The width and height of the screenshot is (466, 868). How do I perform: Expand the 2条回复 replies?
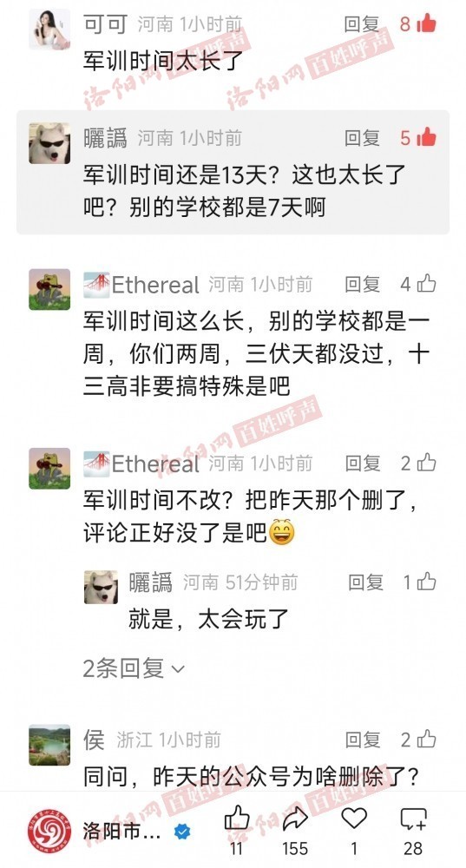click(134, 668)
